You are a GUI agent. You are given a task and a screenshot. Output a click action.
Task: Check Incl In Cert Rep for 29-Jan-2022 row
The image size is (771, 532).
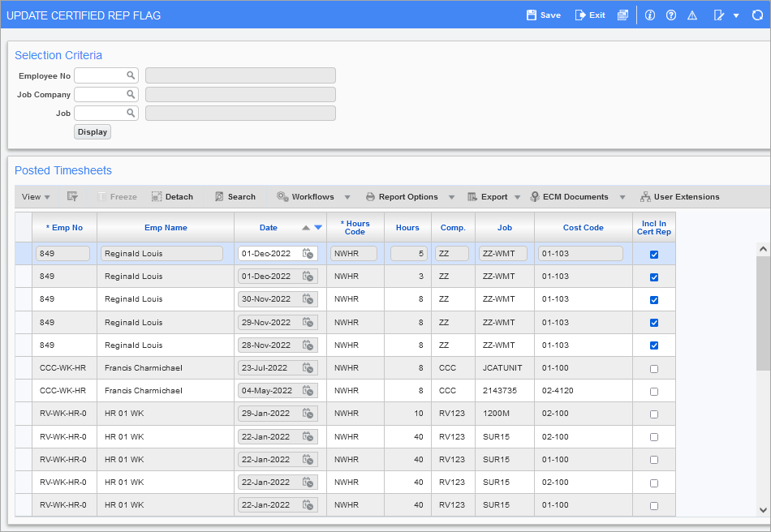coord(654,414)
